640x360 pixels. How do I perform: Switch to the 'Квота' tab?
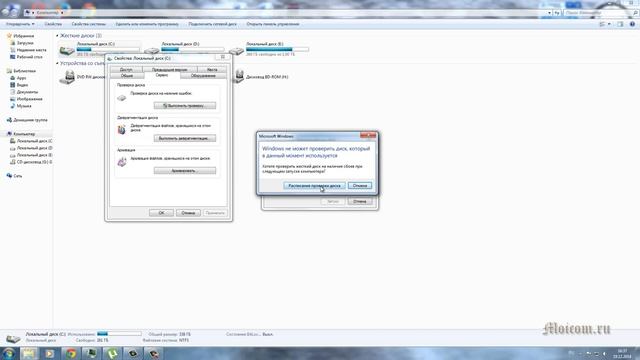(212, 70)
